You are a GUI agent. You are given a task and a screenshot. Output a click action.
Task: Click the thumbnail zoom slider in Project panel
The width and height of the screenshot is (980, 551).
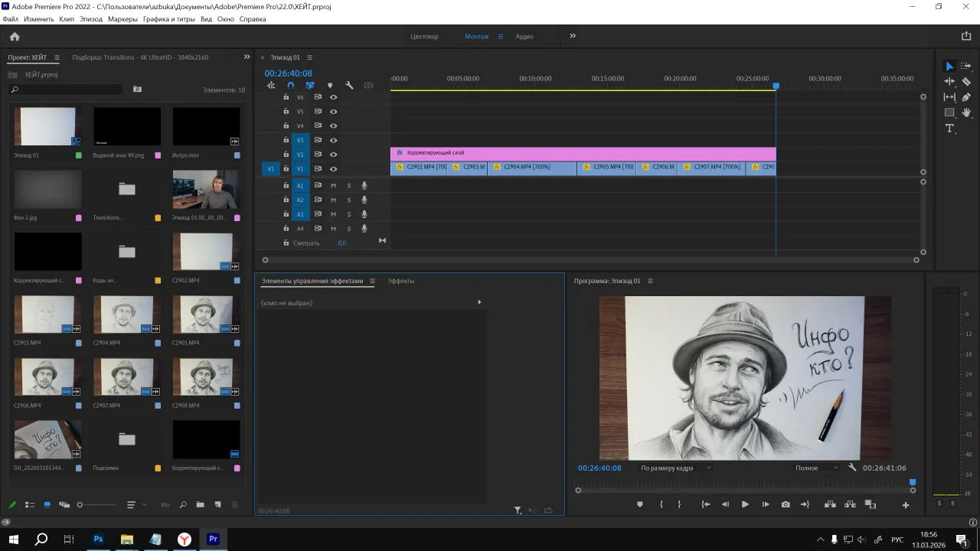[97, 505]
